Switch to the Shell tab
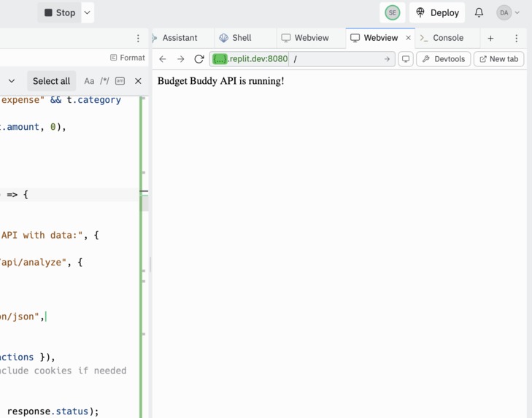Image resolution: width=532 pixels, height=418 pixels. tap(242, 38)
